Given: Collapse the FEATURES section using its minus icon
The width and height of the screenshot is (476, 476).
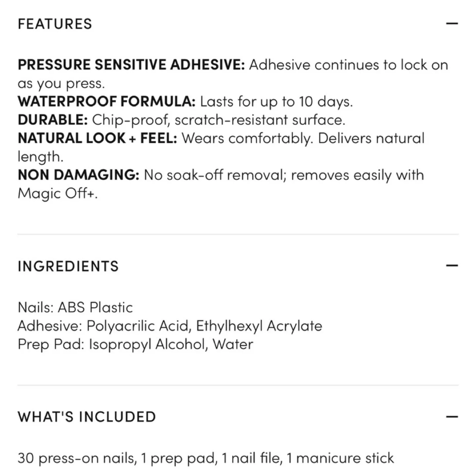Looking at the screenshot, I should 452,24.
